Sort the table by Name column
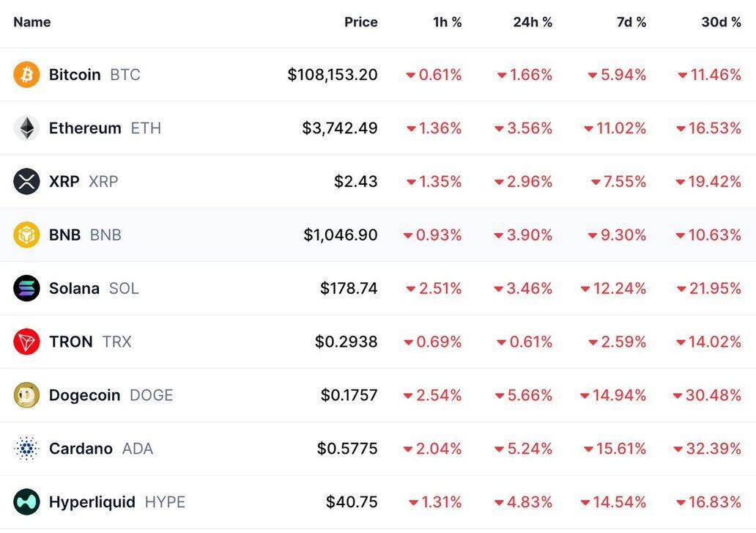756x533 pixels. (x=32, y=22)
